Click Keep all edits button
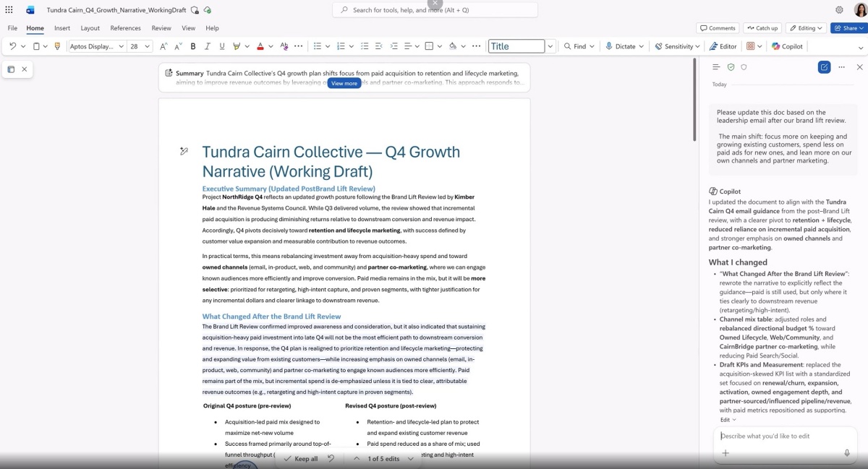Image resolution: width=868 pixels, height=469 pixels. pos(300,459)
